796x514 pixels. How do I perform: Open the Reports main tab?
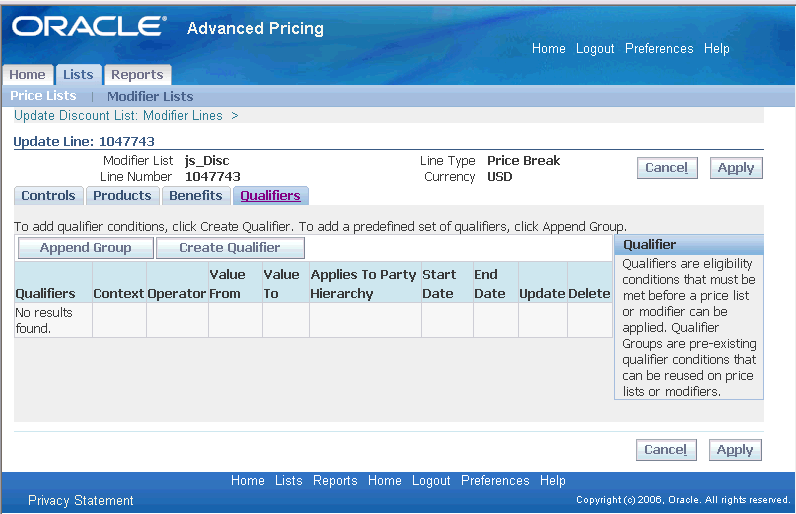[137, 75]
